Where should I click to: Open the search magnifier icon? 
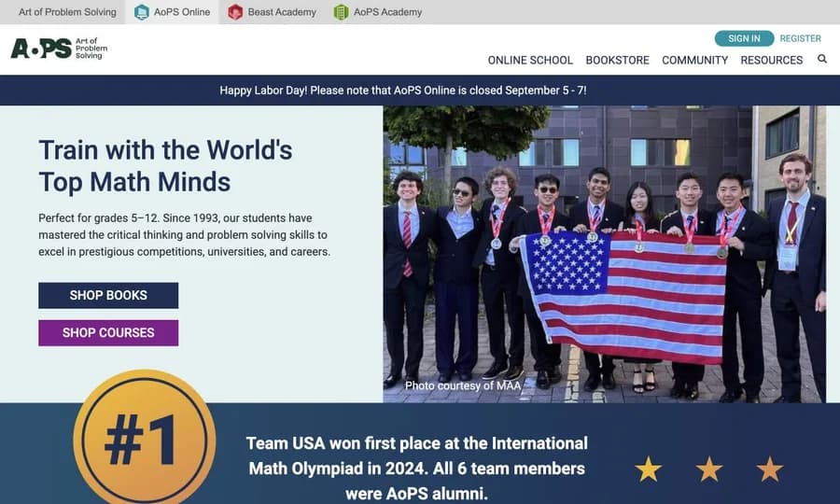(x=821, y=59)
